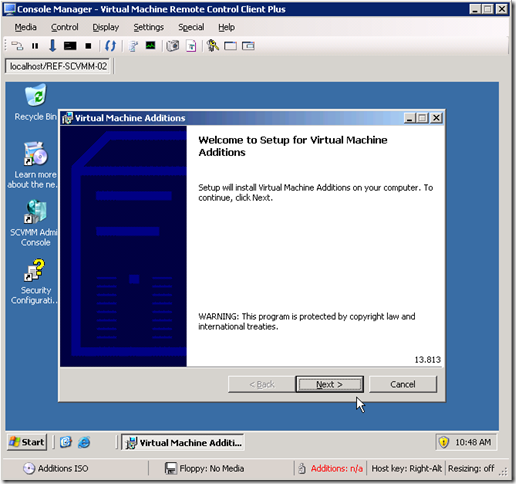Image resolution: width=516 pixels, height=484 pixels.
Task: Click 'Floppy: No Media' status text
Action: [212, 468]
